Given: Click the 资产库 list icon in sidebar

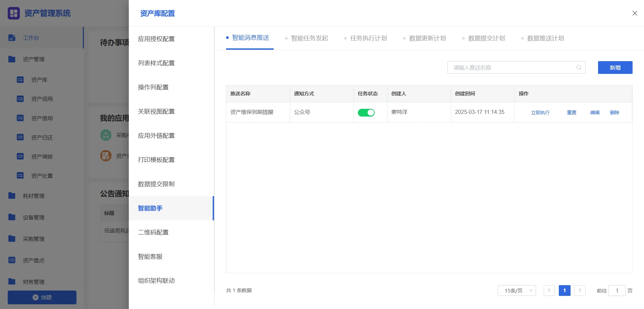Looking at the screenshot, I should point(20,80).
